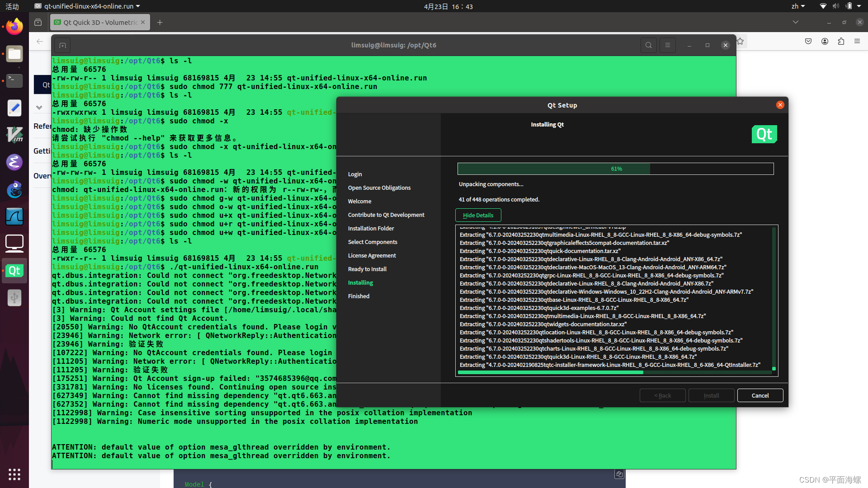Select the Installation Folder step
868x488 pixels.
point(371,228)
